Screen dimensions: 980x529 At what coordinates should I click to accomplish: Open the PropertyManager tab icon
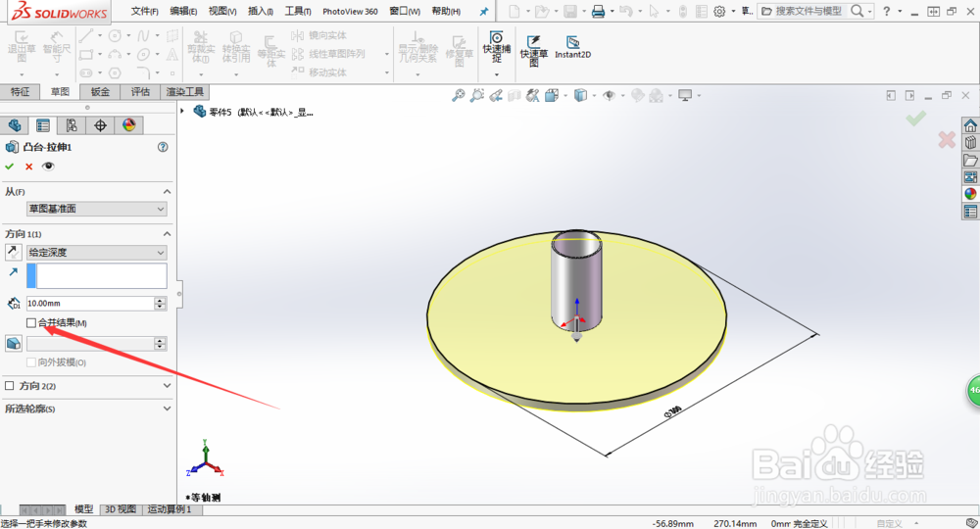42,125
